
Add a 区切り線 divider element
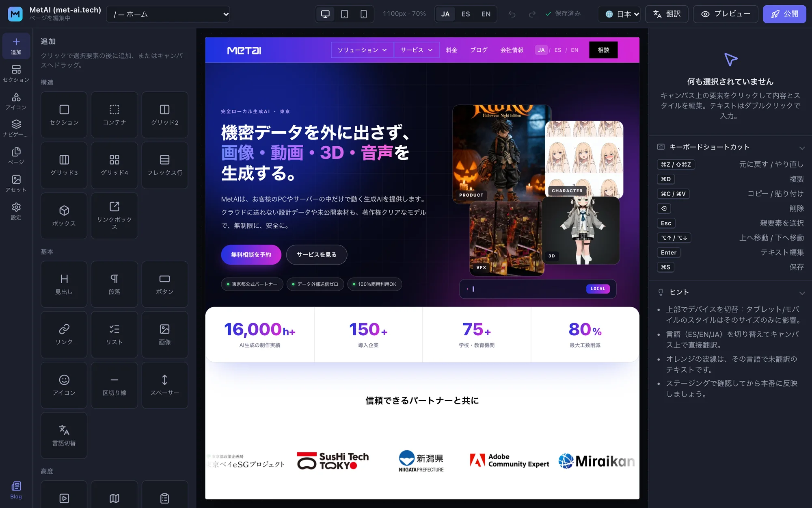click(114, 385)
